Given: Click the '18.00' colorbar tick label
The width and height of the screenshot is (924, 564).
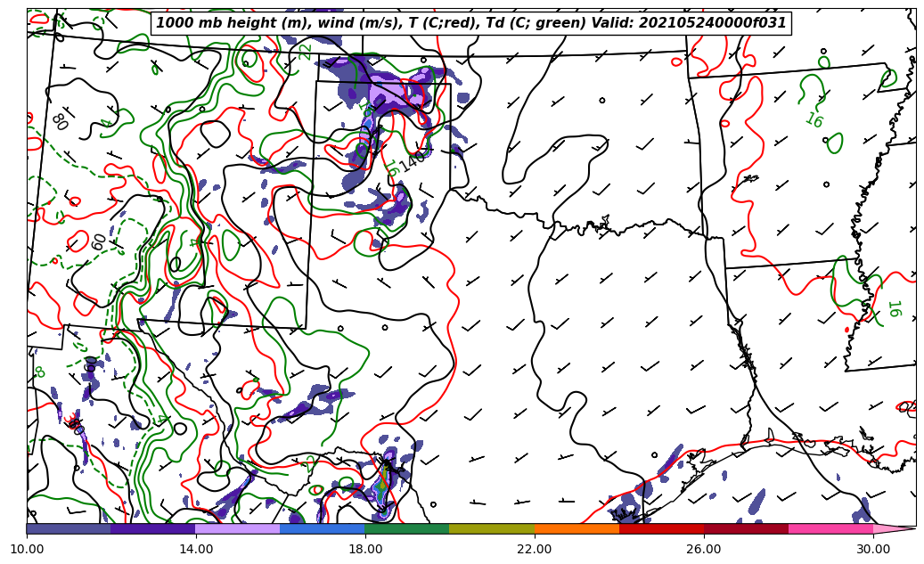Looking at the screenshot, I should [365, 549].
